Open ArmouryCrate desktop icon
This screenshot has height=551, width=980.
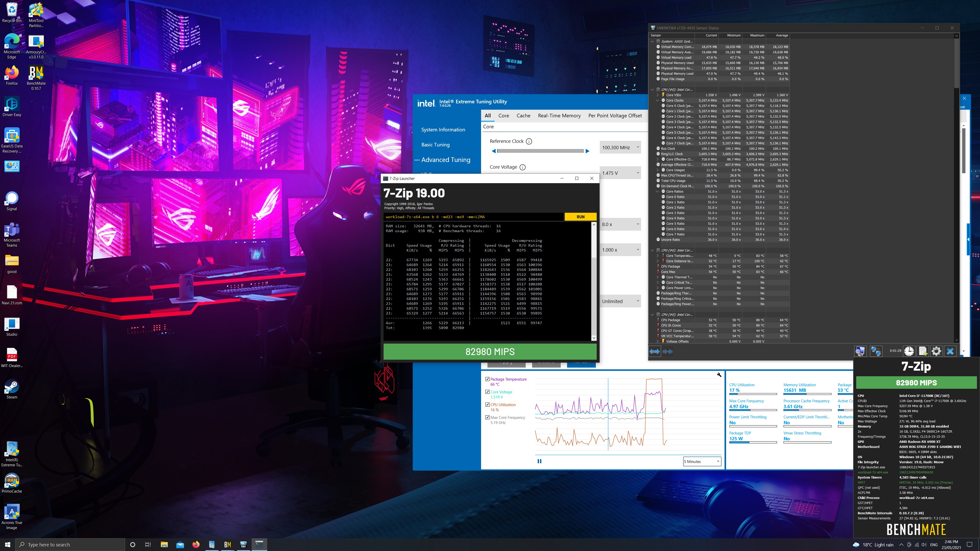pyautogui.click(x=36, y=46)
